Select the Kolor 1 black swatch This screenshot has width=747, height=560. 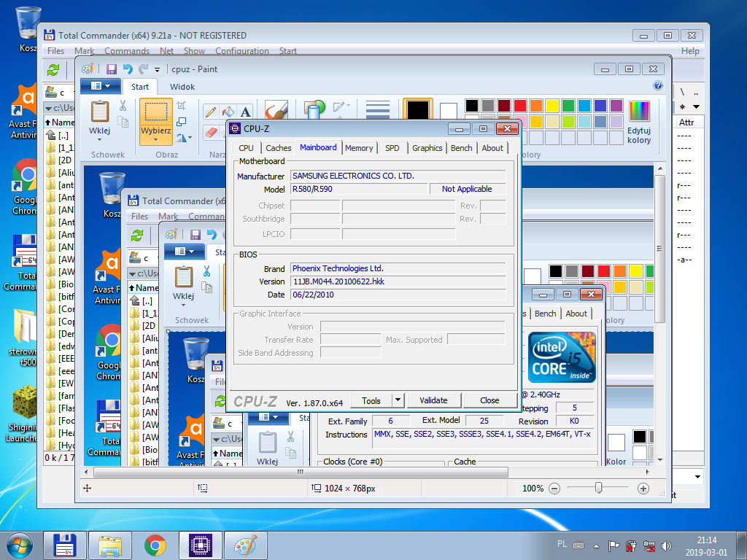click(x=418, y=110)
